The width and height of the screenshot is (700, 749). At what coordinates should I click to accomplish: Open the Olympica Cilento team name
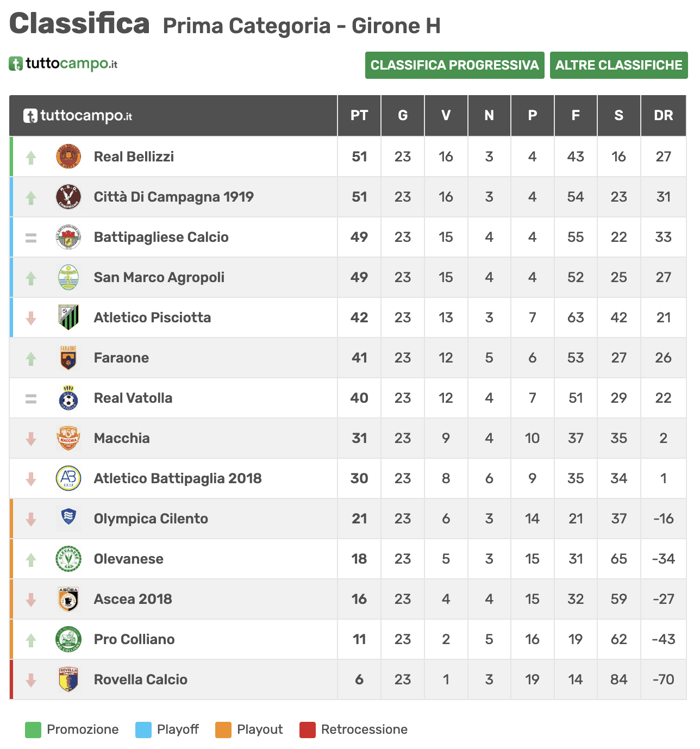click(x=151, y=519)
